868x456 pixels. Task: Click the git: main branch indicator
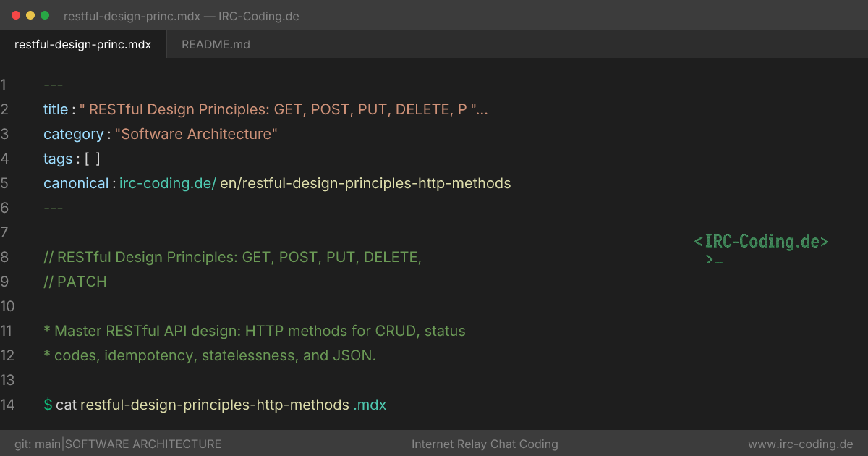38,444
